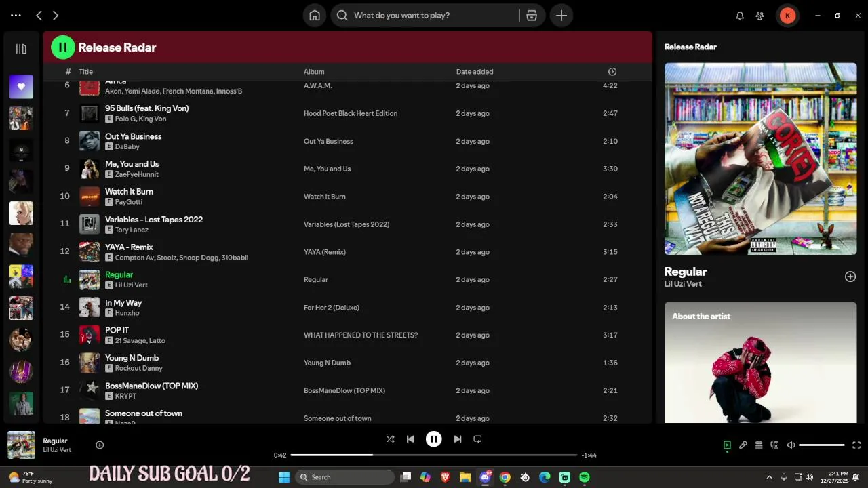
Task: Open What's New notifications bell
Action: 740,16
